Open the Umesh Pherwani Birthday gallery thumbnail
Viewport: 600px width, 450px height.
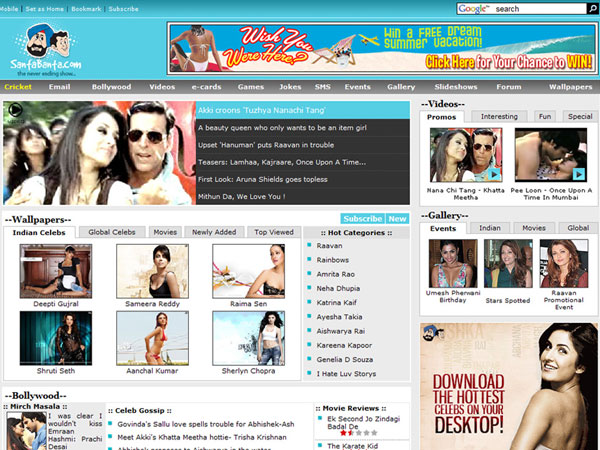click(x=453, y=264)
